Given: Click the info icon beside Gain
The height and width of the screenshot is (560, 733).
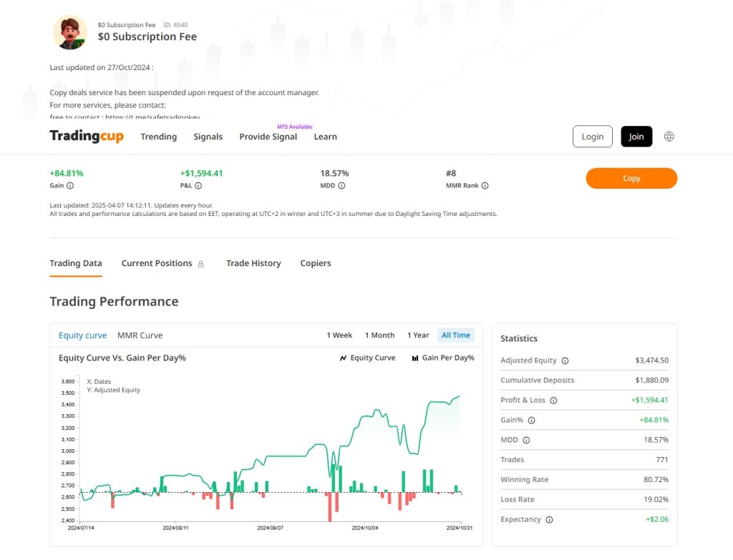Looking at the screenshot, I should coord(70,186).
